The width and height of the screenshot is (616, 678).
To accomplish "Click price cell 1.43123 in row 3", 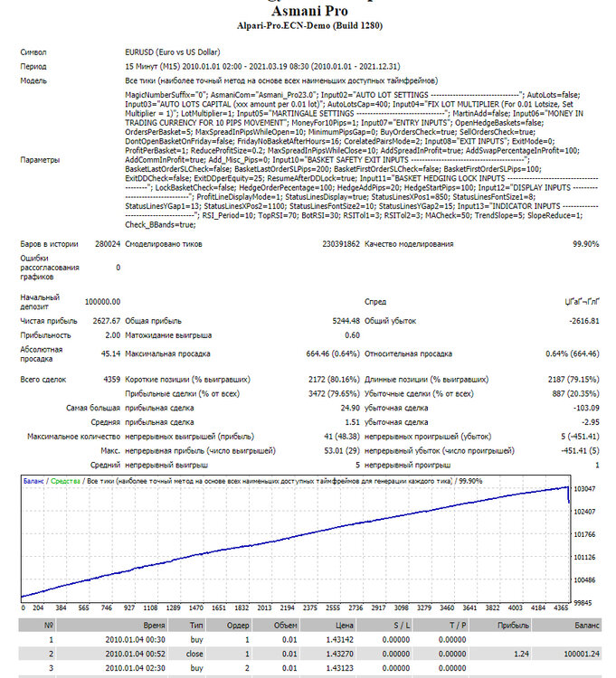I will tap(339, 668).
